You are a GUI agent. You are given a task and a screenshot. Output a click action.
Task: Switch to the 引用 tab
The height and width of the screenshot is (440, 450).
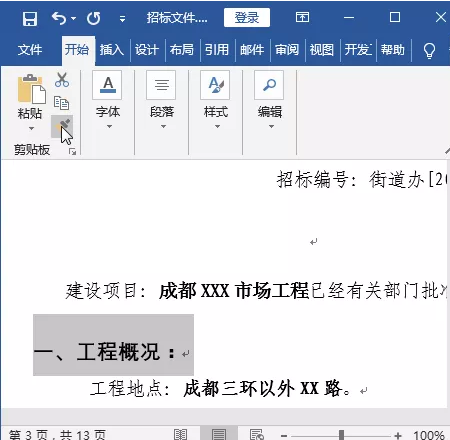point(217,50)
